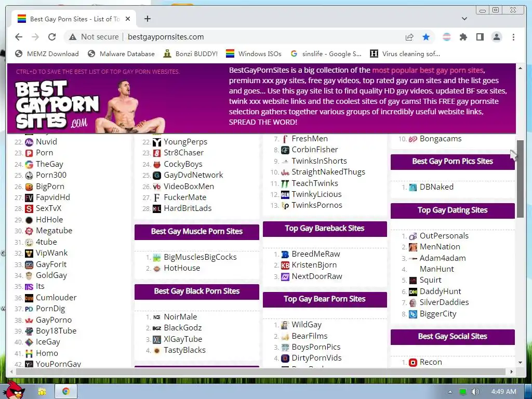Screen dimensions: 532x399
Task: Open the MEMZ Download bookmark
Action: pos(47,54)
